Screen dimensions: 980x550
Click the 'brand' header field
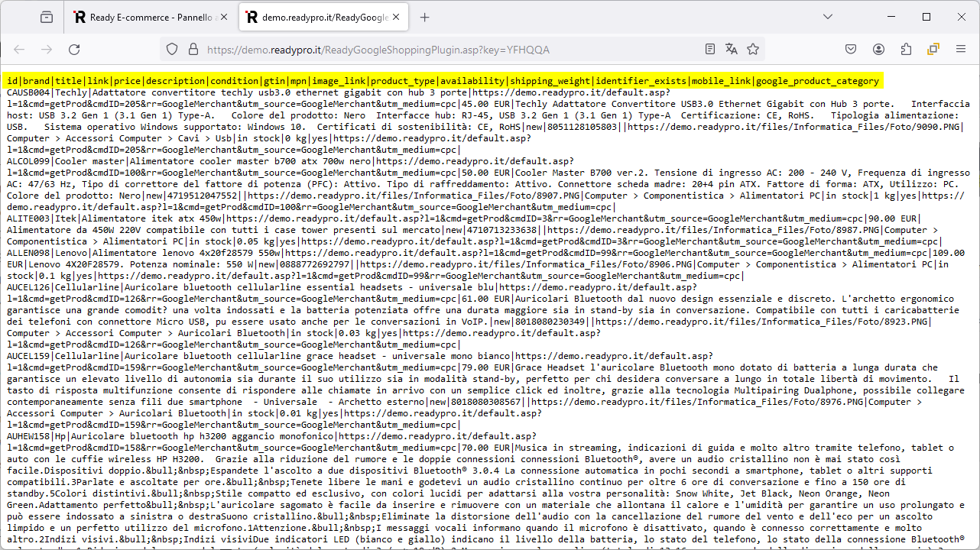click(36, 81)
